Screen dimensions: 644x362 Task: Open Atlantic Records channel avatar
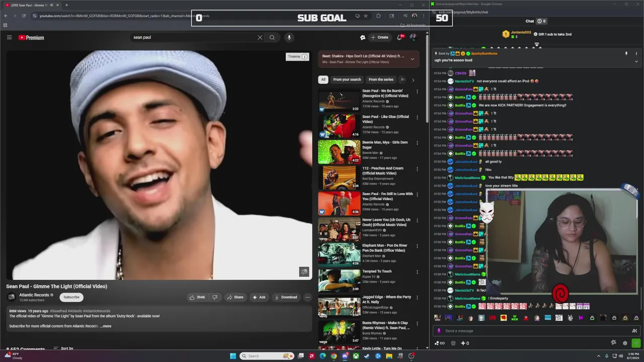click(x=12, y=297)
